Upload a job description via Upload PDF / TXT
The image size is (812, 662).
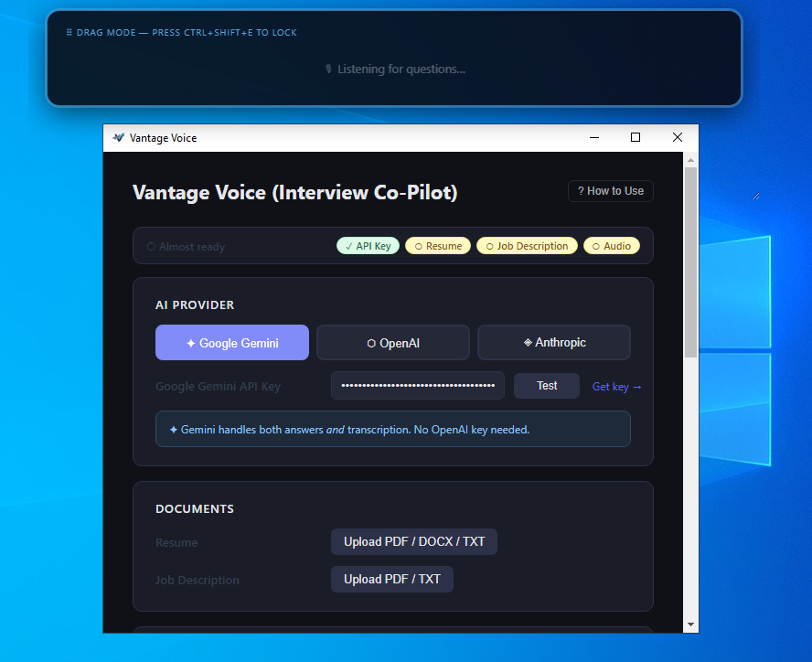(x=391, y=579)
